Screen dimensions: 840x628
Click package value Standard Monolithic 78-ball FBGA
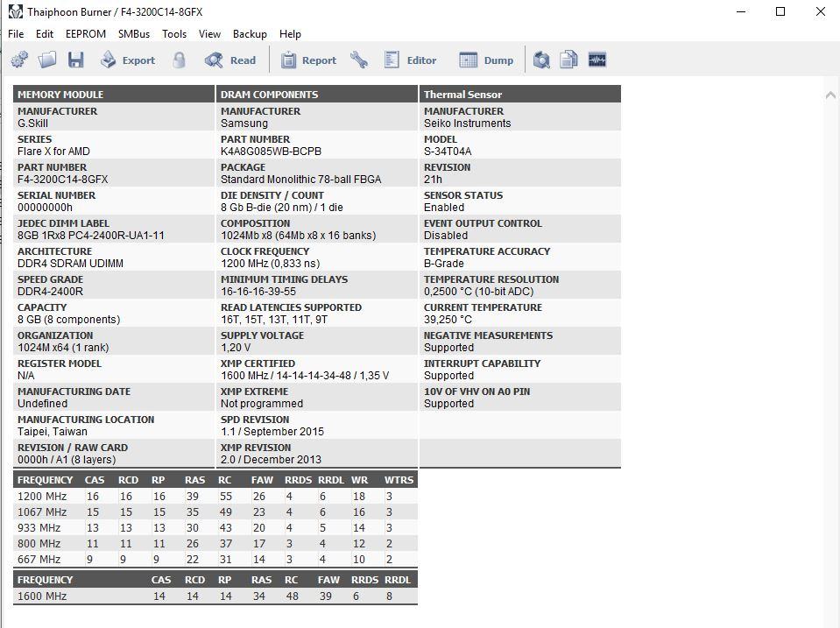300,179
